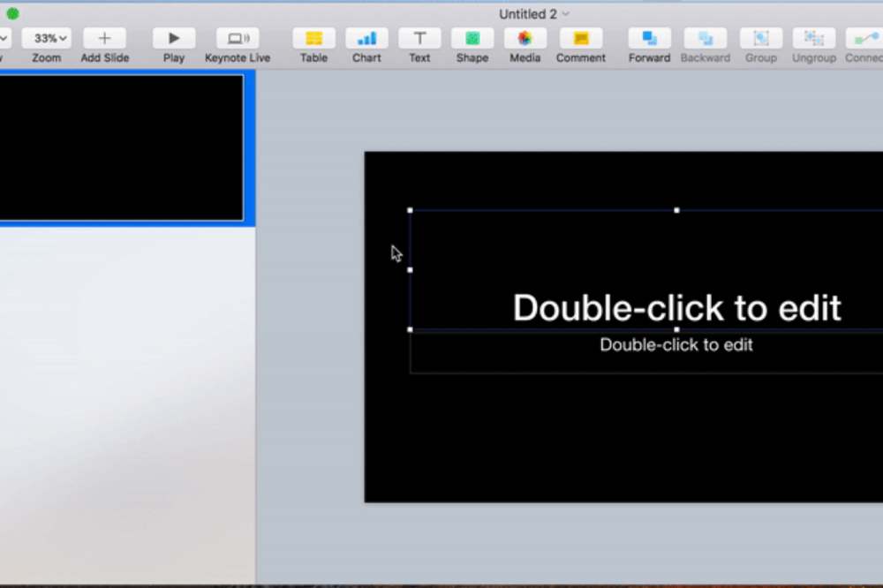Bring the selected object Forward
883x588 pixels.
click(649, 38)
